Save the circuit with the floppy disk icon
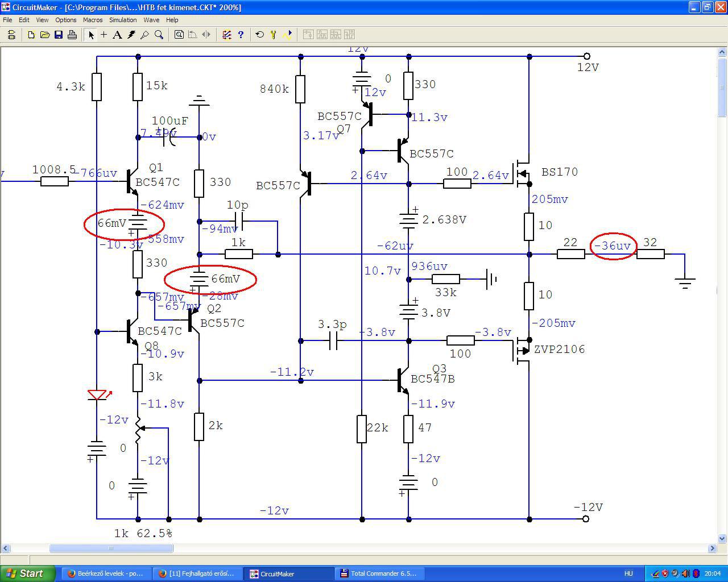 pos(59,35)
